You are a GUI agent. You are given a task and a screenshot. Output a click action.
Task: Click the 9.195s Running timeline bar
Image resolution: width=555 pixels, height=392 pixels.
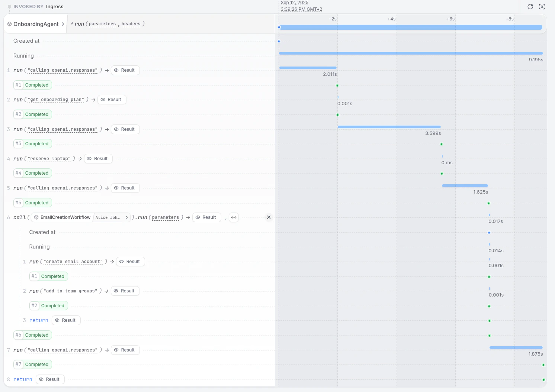[411, 54]
